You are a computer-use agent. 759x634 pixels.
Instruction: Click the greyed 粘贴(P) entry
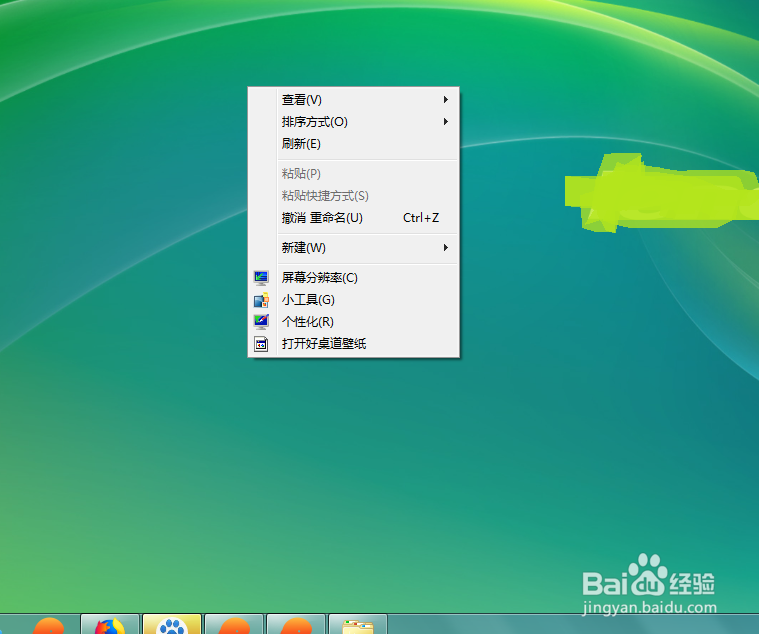pos(353,174)
